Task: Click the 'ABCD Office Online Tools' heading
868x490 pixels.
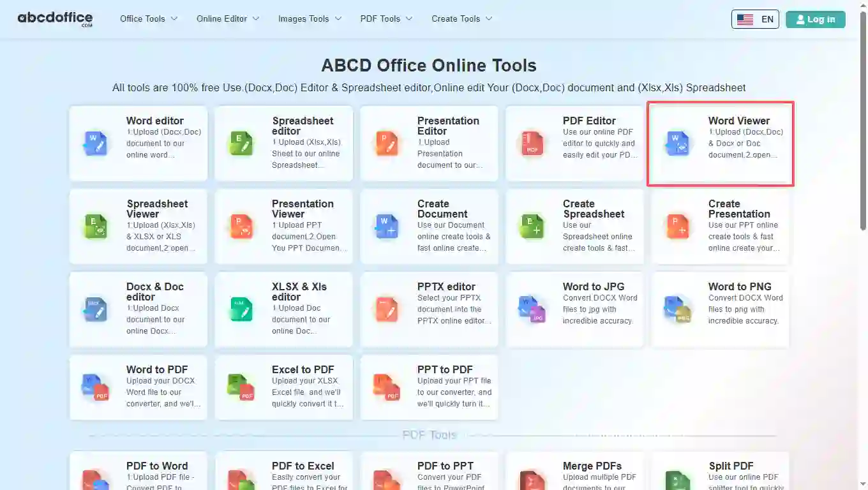Action: [x=429, y=65]
